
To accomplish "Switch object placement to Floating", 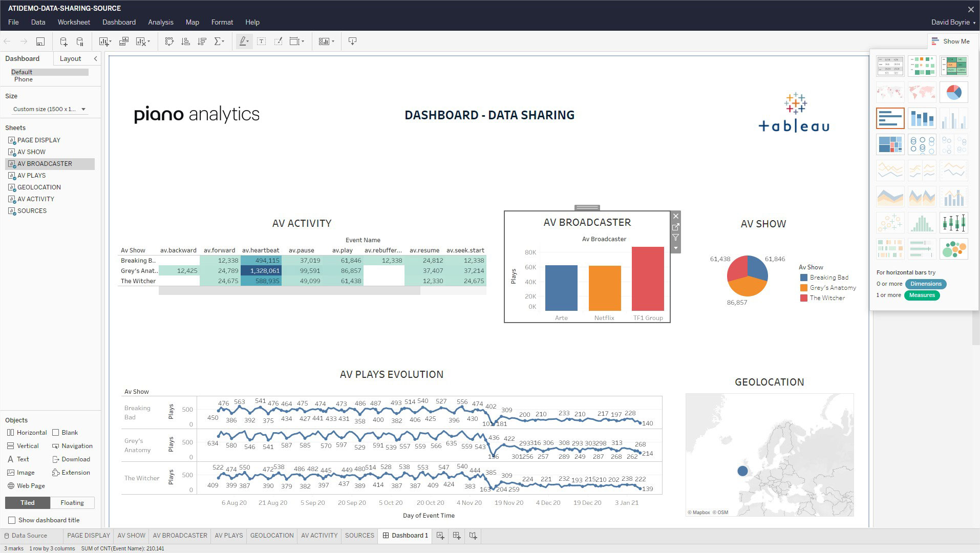I will point(72,502).
